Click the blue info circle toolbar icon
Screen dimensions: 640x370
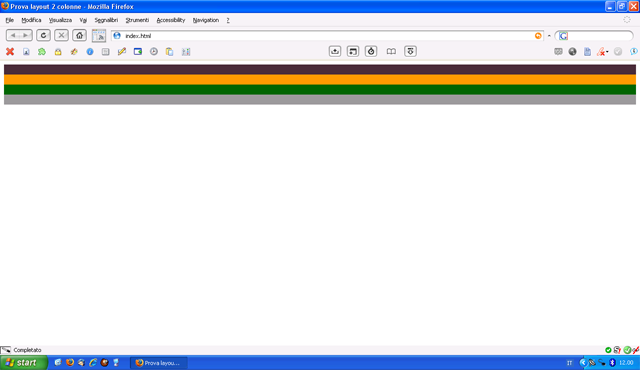pyautogui.click(x=90, y=52)
